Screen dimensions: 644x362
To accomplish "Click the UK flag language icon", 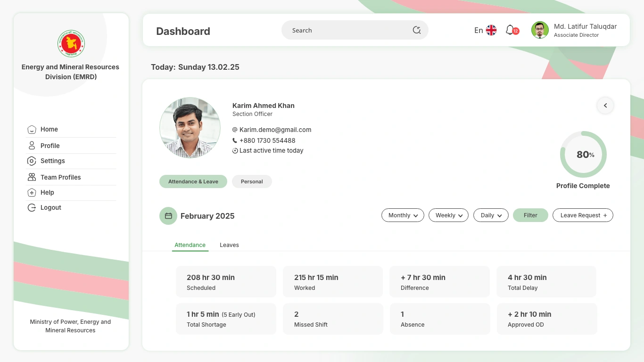I will (x=491, y=30).
